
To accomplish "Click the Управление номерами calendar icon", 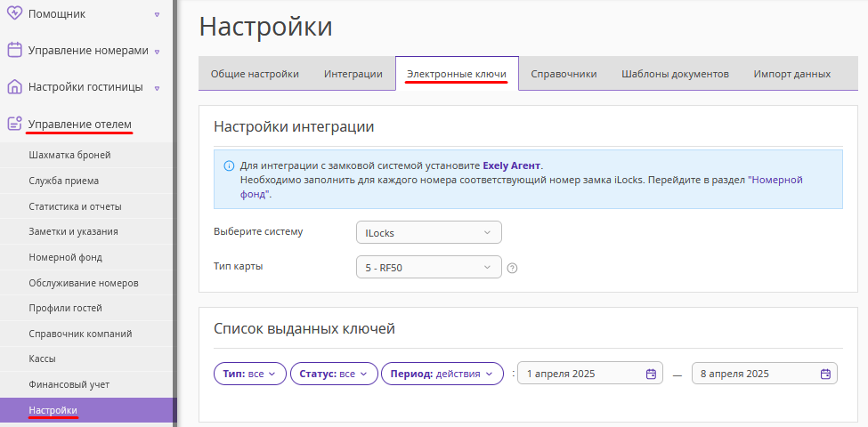I will coord(14,51).
